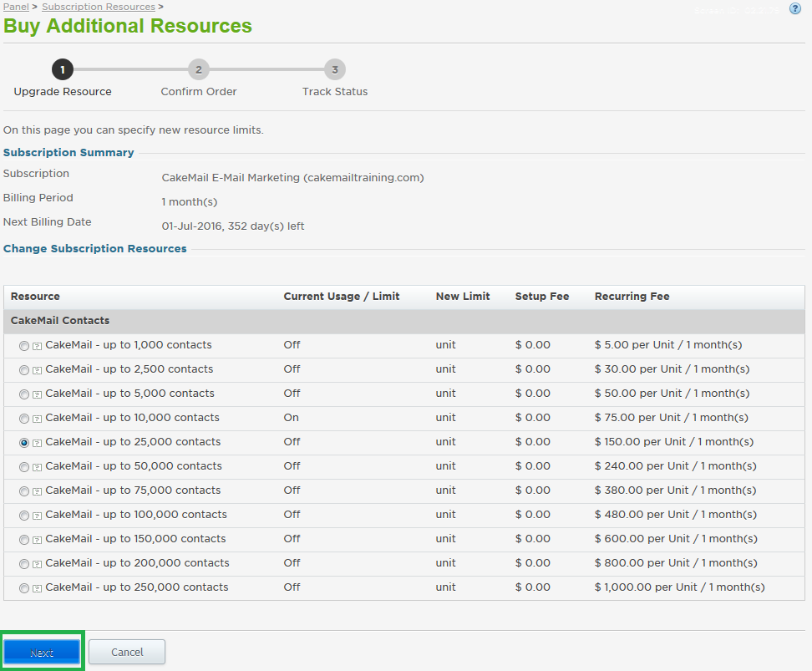The height and width of the screenshot is (671, 812).
Task: Select the 200,000 contacts radio button
Action: (24, 564)
